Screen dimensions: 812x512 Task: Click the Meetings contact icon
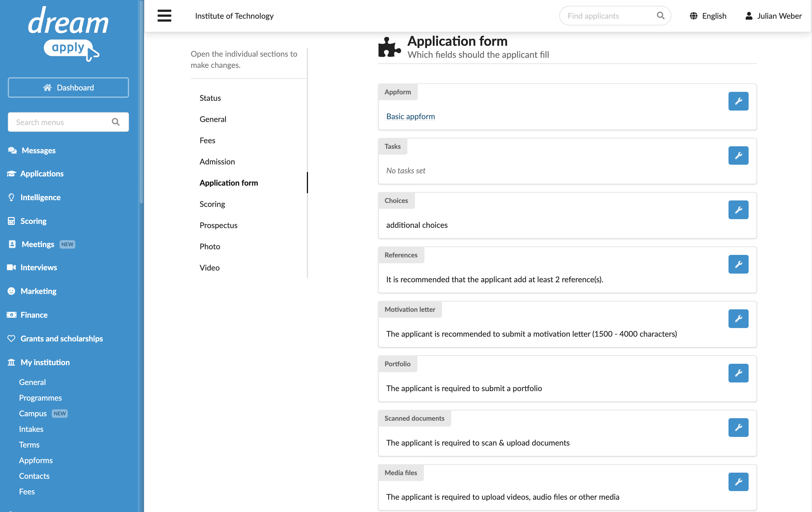[x=12, y=244]
